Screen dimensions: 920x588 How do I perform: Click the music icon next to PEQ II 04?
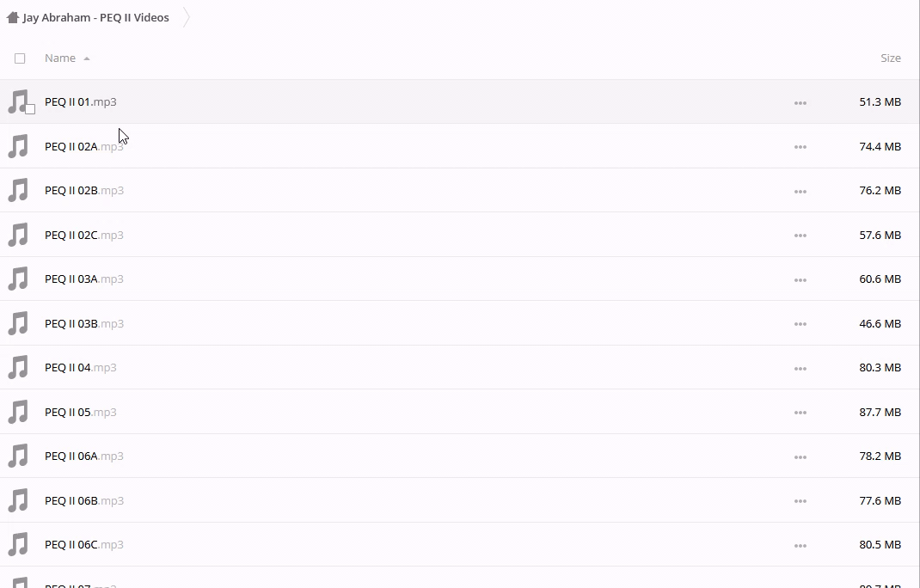pyautogui.click(x=18, y=367)
